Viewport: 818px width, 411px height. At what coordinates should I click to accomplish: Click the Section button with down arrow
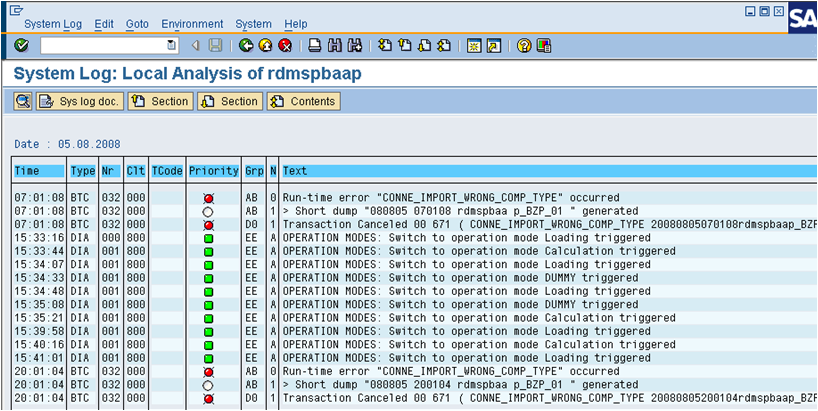click(230, 101)
